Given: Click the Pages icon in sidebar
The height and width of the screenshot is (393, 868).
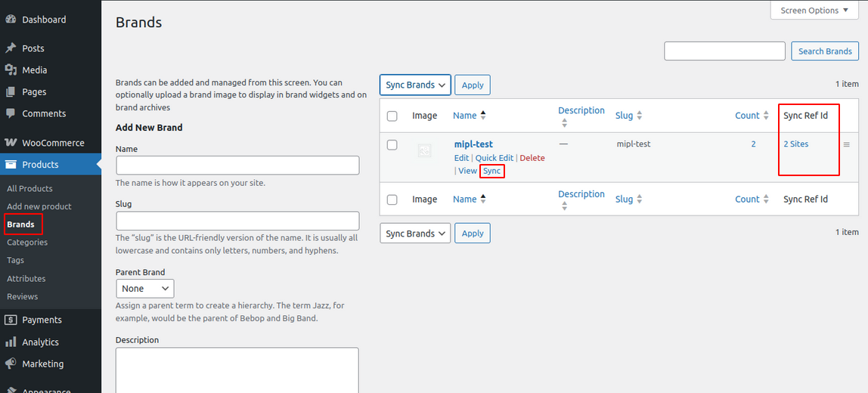Looking at the screenshot, I should click(11, 92).
